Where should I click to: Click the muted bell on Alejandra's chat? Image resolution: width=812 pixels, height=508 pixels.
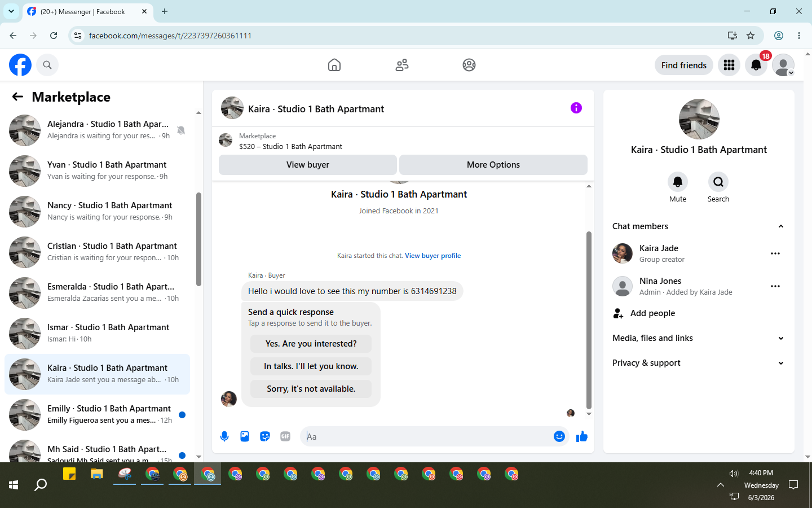pyautogui.click(x=181, y=130)
